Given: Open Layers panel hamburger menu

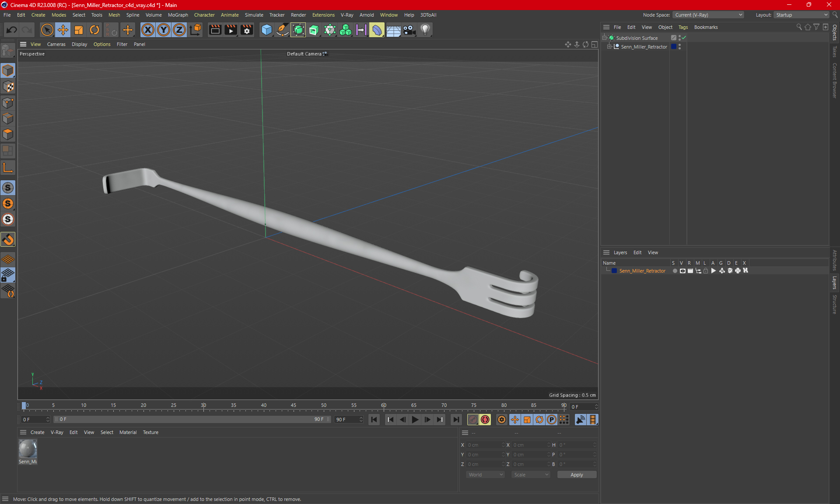Looking at the screenshot, I should pyautogui.click(x=606, y=252).
